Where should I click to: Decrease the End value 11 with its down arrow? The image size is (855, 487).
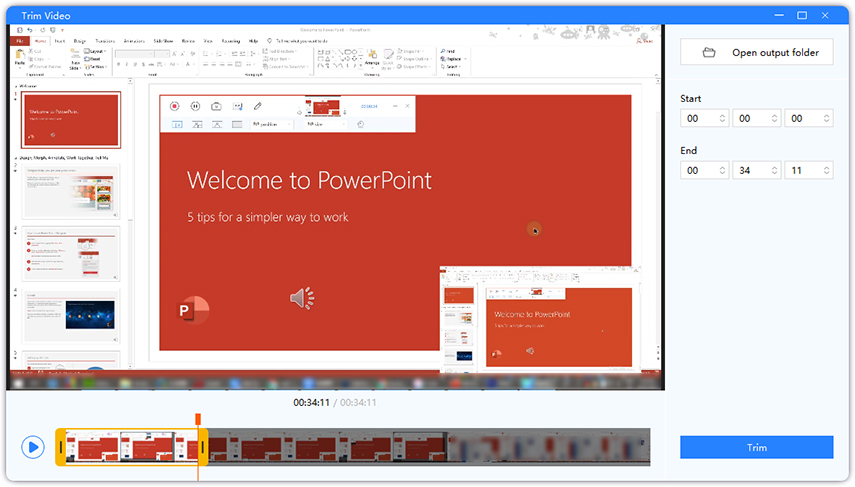click(x=827, y=173)
